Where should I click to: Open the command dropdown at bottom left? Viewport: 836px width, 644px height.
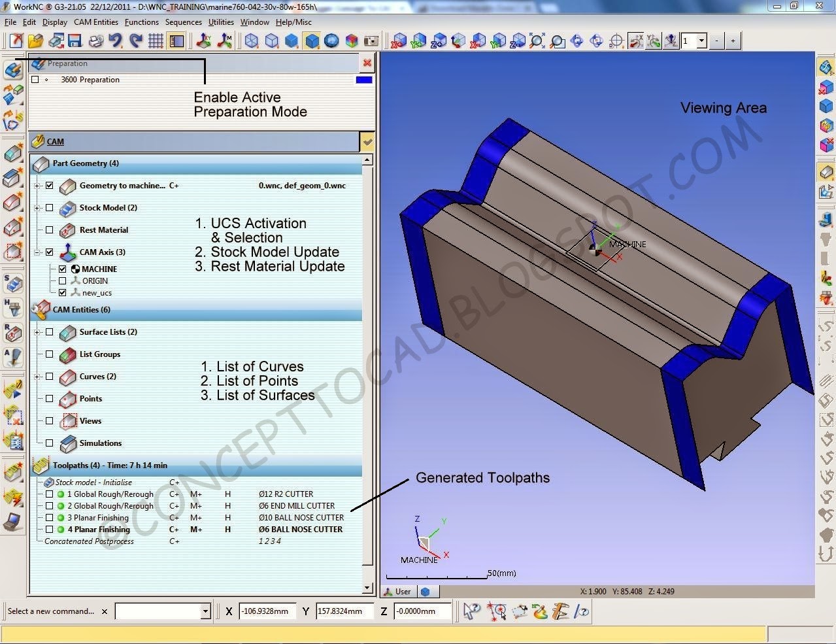point(205,611)
